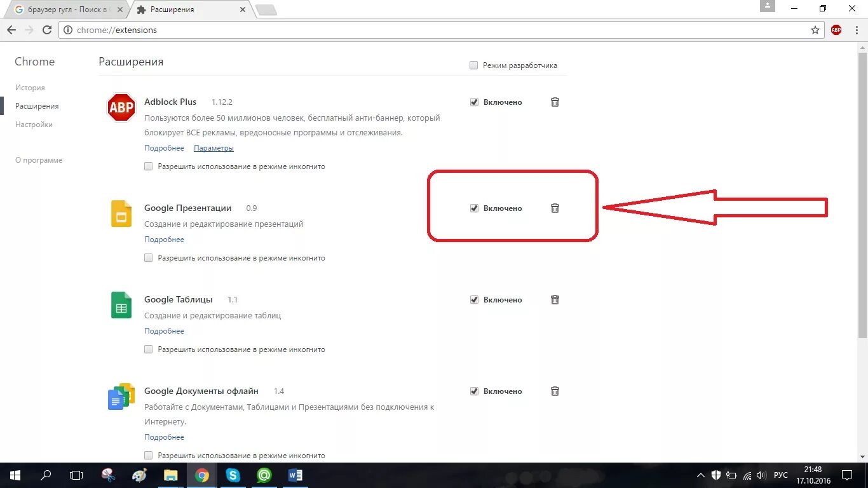Allow Google Таблицы in incognito mode
This screenshot has width=868, height=488.
click(149, 349)
